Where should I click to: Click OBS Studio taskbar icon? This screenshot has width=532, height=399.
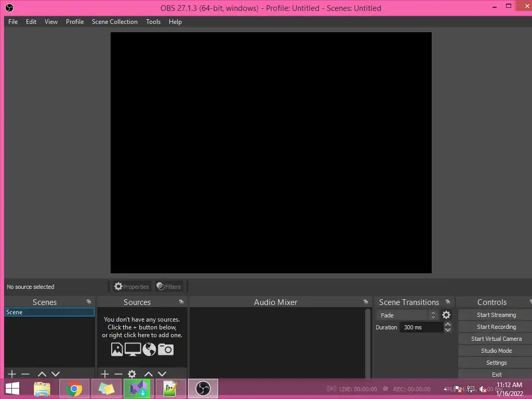[x=203, y=389]
